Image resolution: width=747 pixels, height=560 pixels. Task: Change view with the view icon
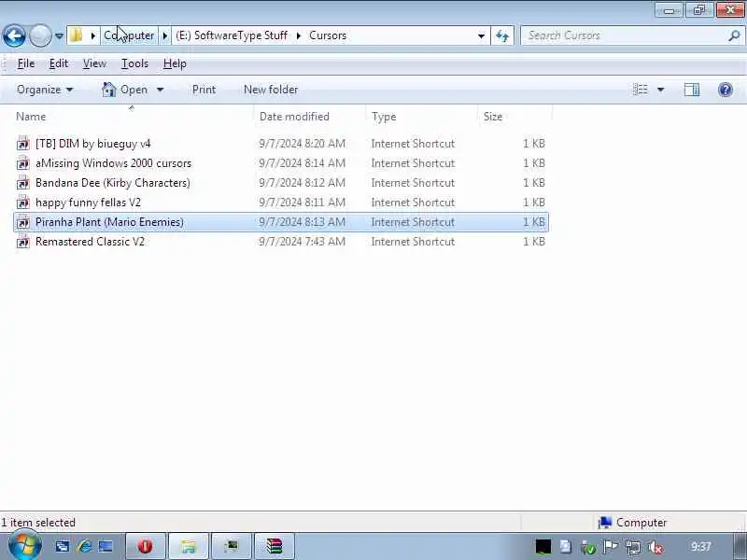641,90
